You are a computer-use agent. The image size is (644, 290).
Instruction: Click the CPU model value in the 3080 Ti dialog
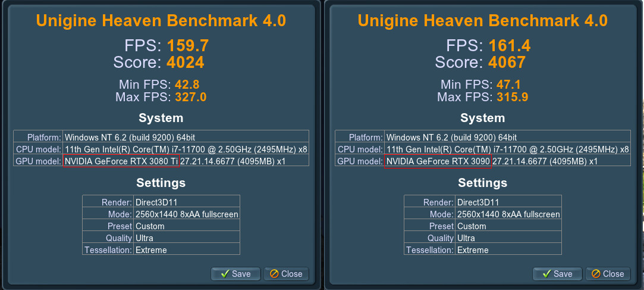point(186,149)
